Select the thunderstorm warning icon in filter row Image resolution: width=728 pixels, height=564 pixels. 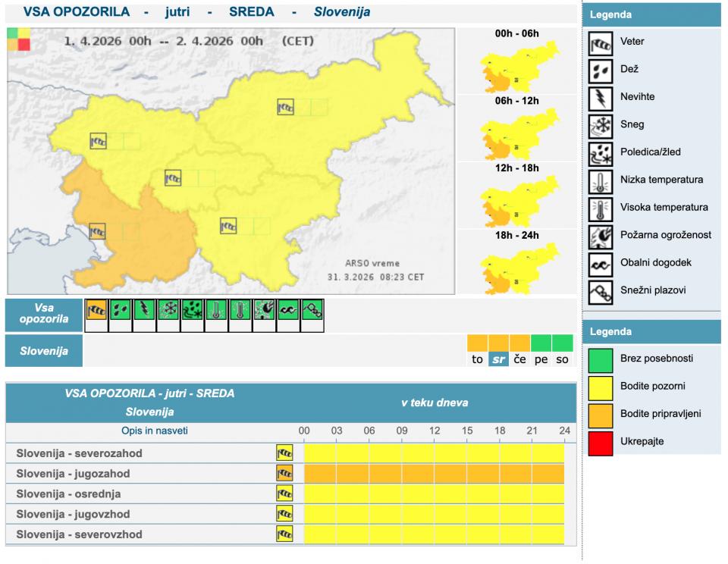(144, 309)
